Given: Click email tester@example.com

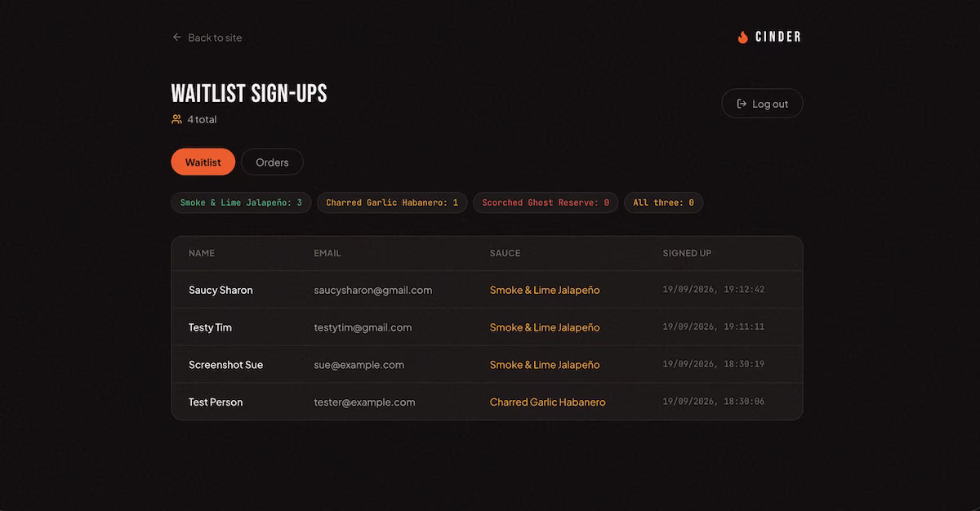Looking at the screenshot, I should (364, 402).
